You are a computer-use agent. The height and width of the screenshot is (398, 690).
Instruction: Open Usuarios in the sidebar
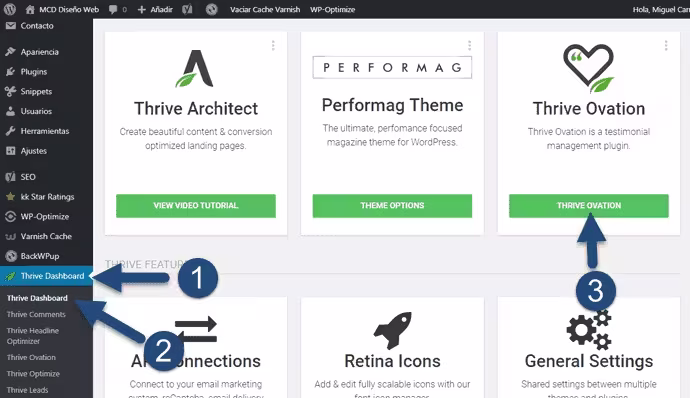[36, 111]
